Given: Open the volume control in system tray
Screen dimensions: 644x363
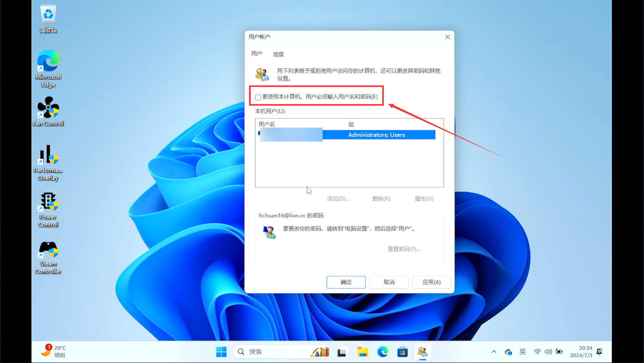Looking at the screenshot, I should click(x=548, y=352).
